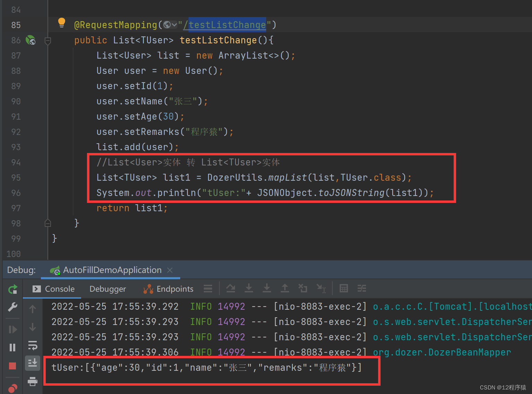Click the 'new ArrayList<>()' expression
The height and width of the screenshot is (394, 532).
[243, 55]
